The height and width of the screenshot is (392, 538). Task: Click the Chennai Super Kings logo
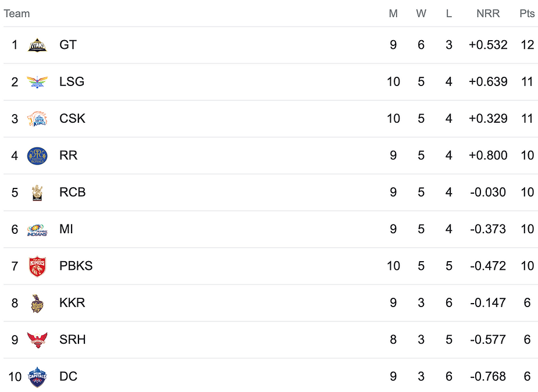point(37,119)
